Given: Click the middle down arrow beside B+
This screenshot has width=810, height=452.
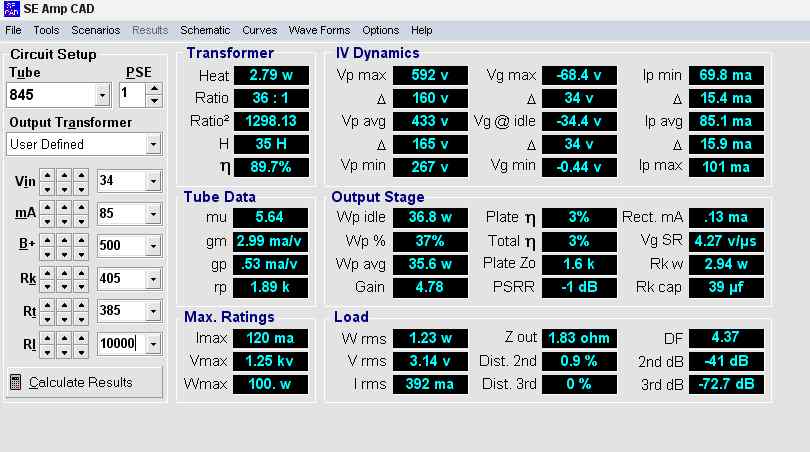Looking at the screenshot, I should 64,253.
